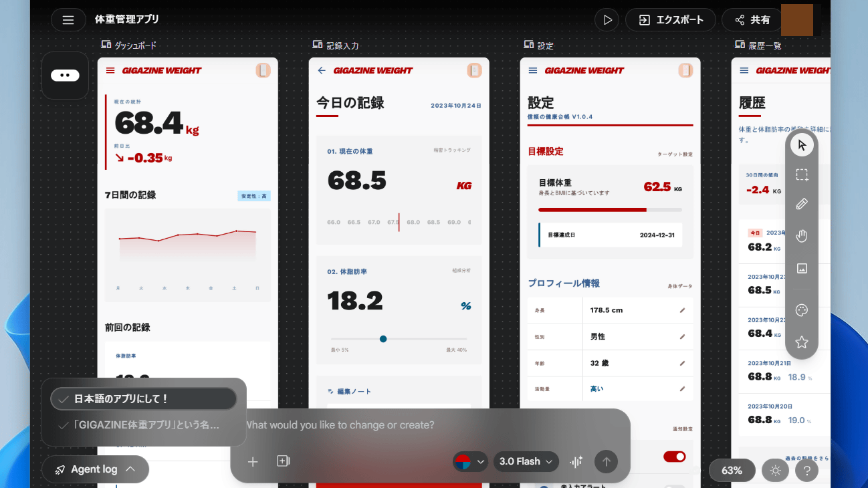The height and width of the screenshot is (488, 868).
Task: Select the arrow selection tool
Action: 800,144
